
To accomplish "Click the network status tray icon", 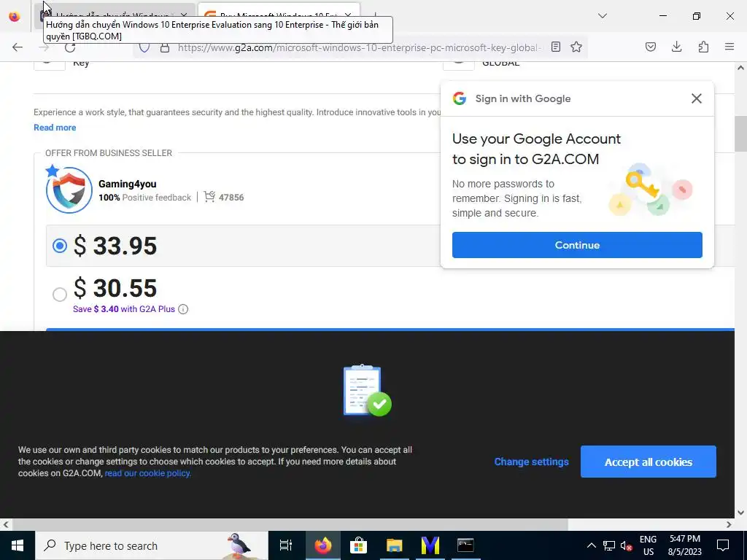I will click(x=609, y=545).
